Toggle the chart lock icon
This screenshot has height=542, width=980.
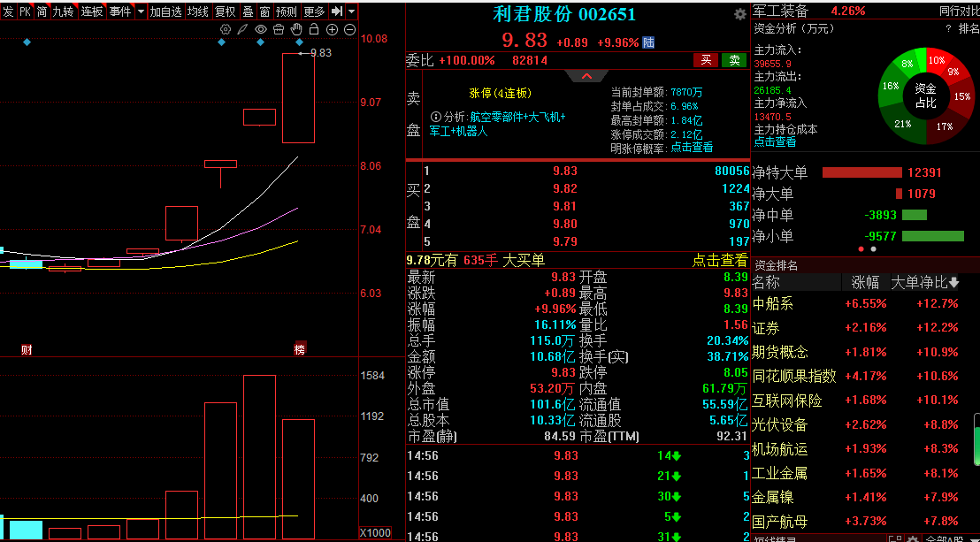pyautogui.click(x=314, y=29)
